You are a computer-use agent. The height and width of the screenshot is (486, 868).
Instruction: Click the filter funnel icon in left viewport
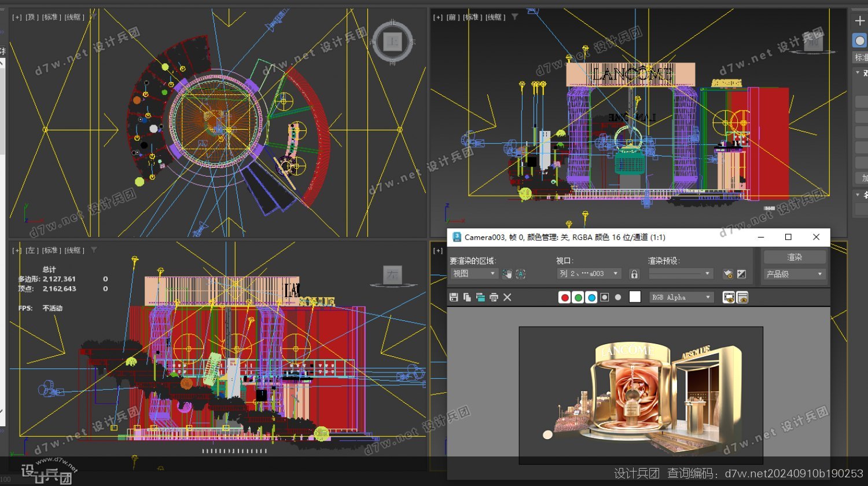tap(94, 250)
